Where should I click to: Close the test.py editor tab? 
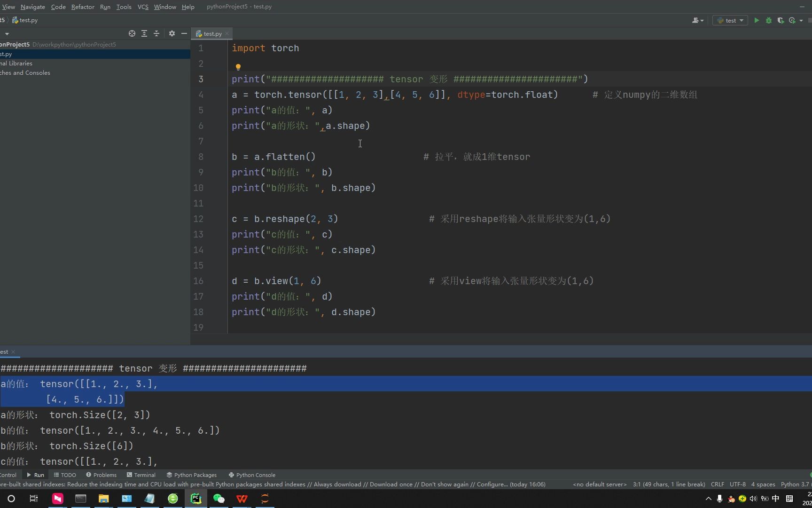(x=227, y=33)
